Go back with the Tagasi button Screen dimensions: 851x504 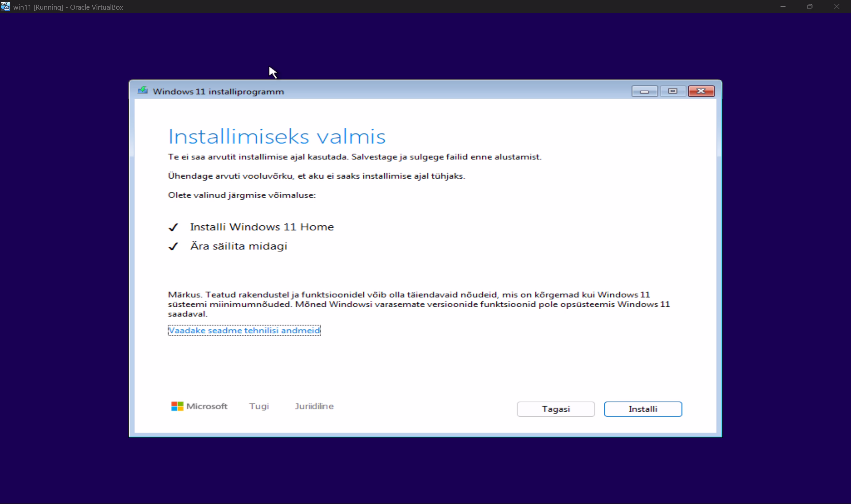click(555, 409)
